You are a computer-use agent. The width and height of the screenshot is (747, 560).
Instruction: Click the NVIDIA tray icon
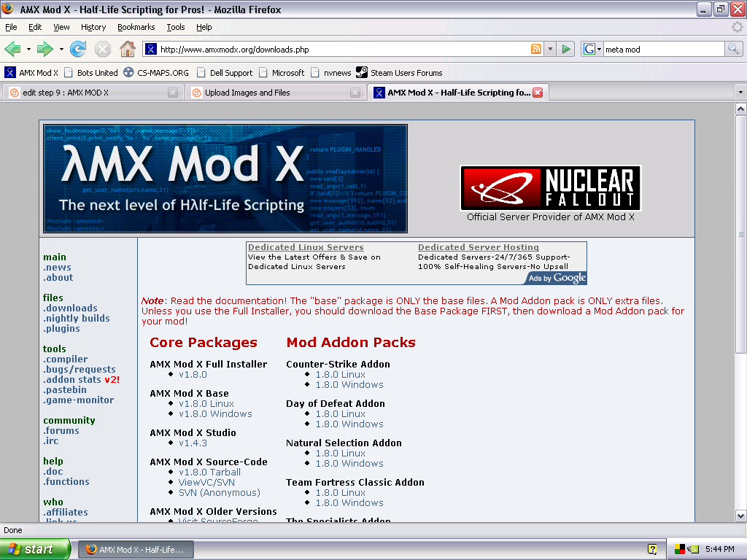pyautogui.click(x=693, y=549)
